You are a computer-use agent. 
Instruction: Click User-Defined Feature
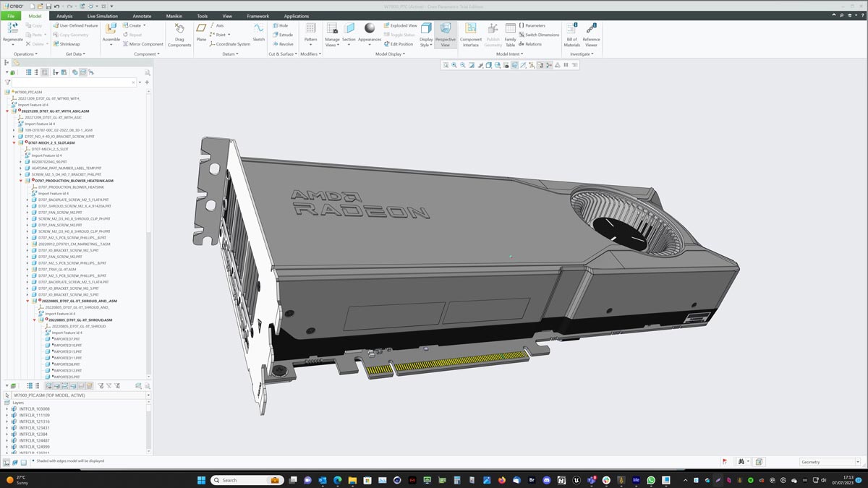click(75, 25)
